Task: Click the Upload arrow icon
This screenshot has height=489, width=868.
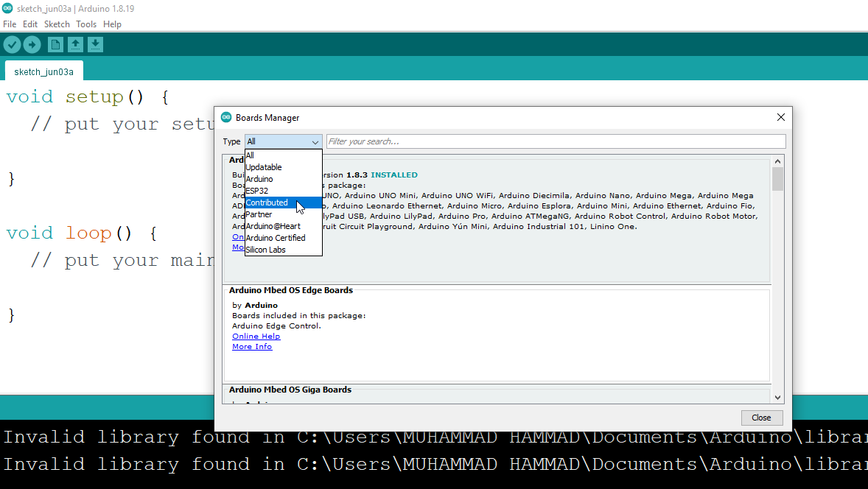Action: click(x=32, y=45)
